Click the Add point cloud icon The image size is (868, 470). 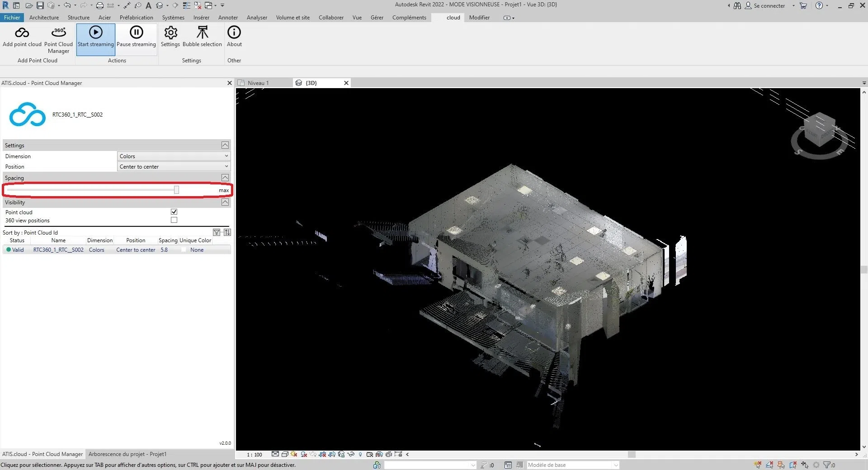22,33
